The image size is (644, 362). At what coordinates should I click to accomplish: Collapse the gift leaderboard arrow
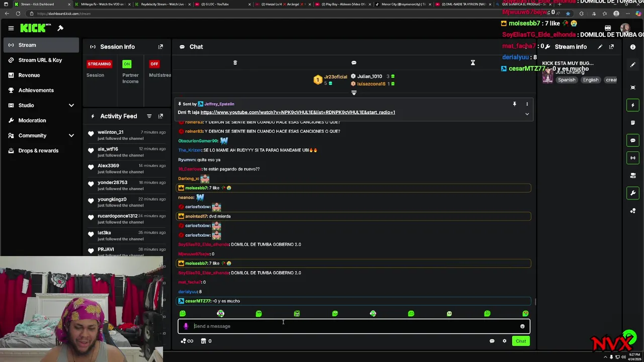point(354,93)
